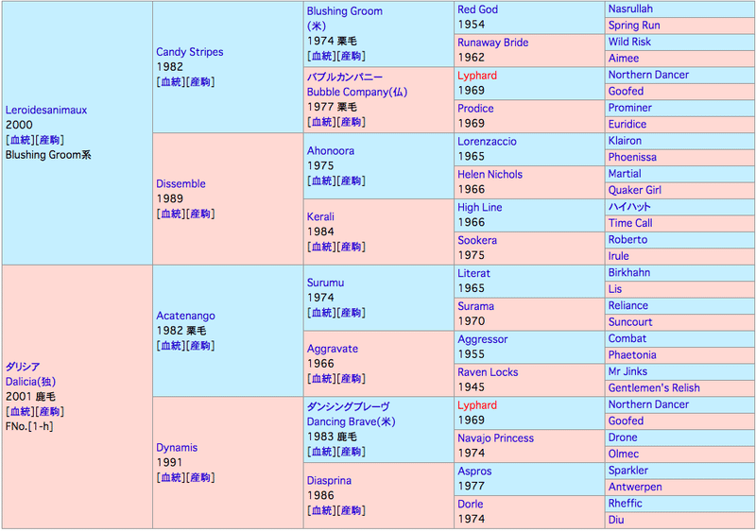
Task: Open the ハイハット link
Action: click(629, 206)
